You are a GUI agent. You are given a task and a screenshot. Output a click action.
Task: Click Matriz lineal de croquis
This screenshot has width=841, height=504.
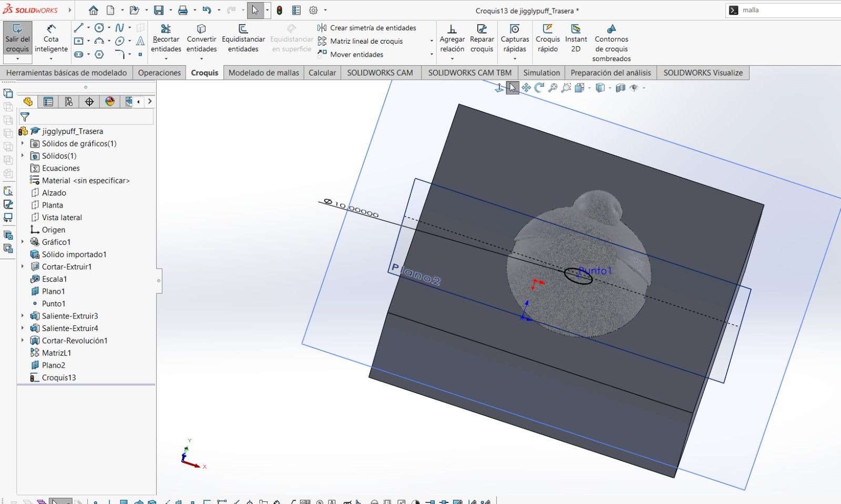coord(361,41)
